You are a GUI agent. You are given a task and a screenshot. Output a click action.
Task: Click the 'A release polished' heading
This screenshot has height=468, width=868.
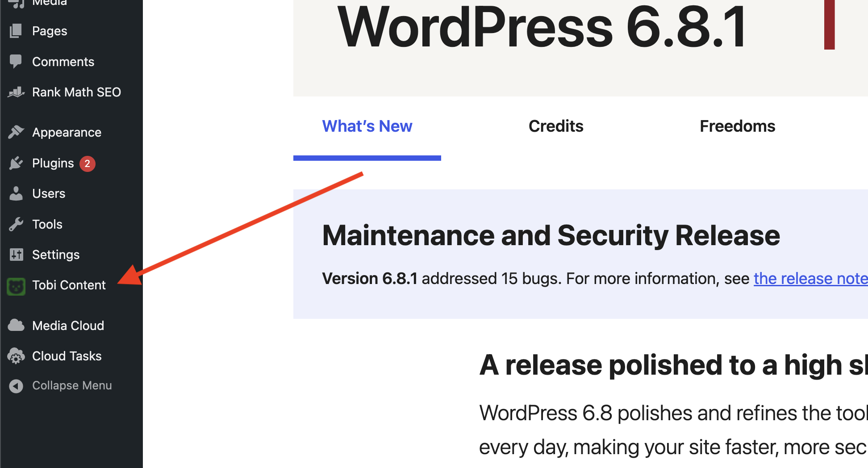click(x=674, y=365)
